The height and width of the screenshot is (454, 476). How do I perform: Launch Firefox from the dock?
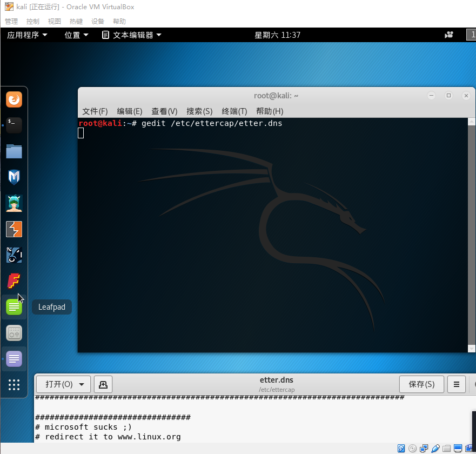click(x=14, y=99)
